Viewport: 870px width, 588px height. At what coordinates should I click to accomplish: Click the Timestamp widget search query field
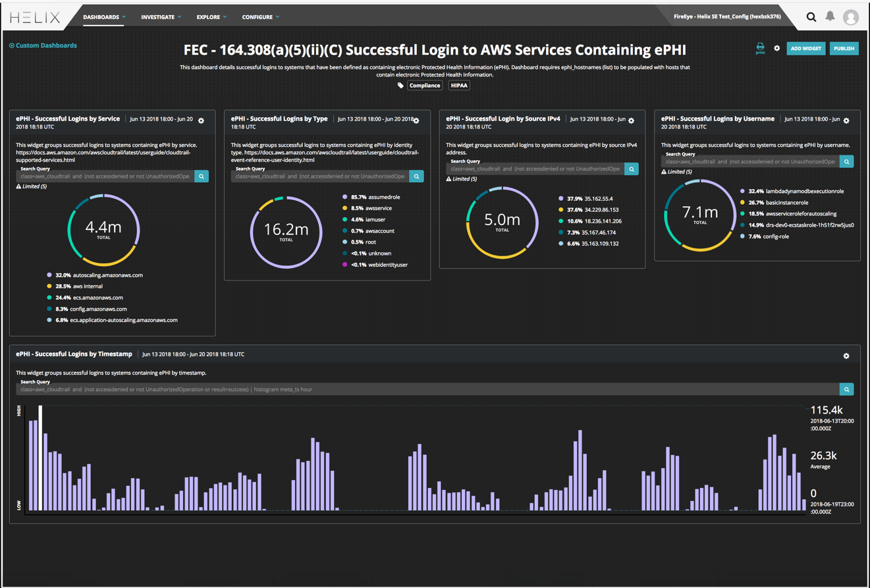pos(428,389)
